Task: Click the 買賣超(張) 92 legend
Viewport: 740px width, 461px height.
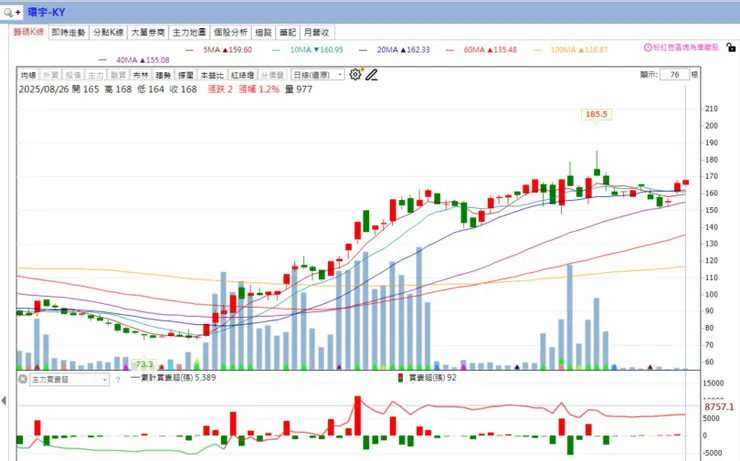Action: 427,377
